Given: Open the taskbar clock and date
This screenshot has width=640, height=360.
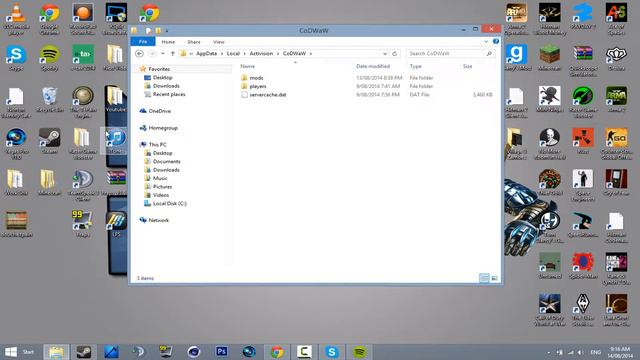Looking at the screenshot, I should (620, 352).
